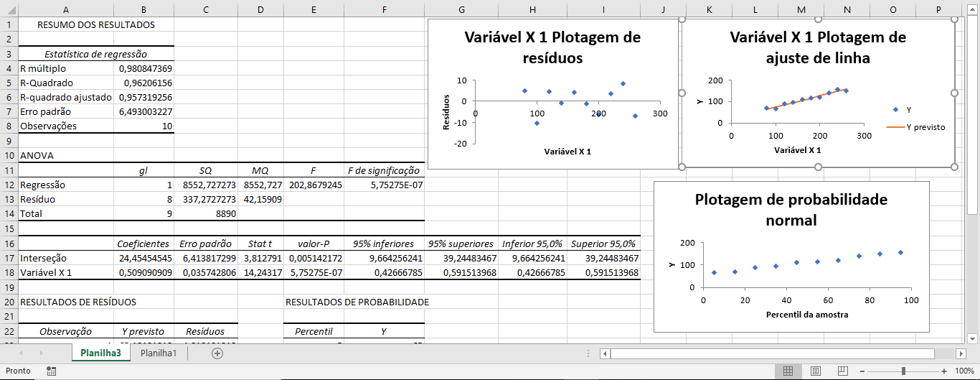Select the 'Coeficientes' header cell
Screen dimensions: 980x380
tap(143, 244)
